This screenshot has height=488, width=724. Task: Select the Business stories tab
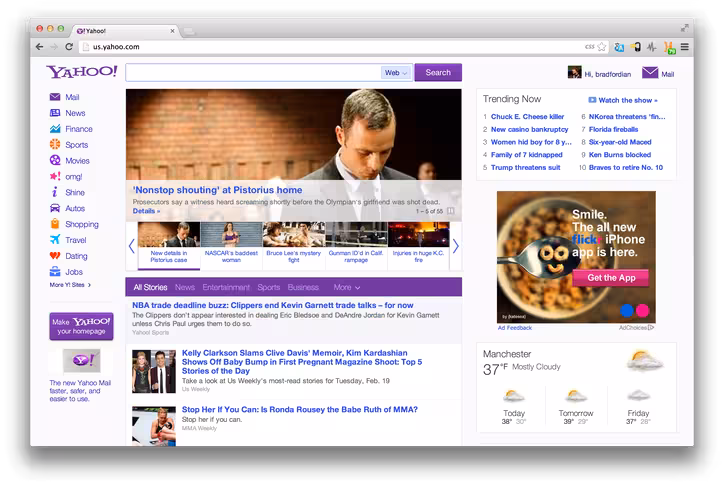pyautogui.click(x=303, y=287)
